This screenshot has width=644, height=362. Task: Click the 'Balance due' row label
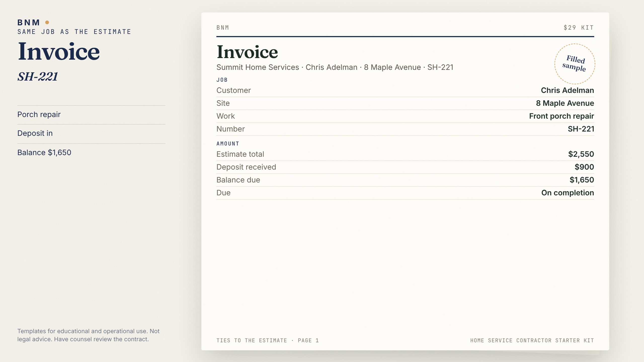tap(238, 180)
